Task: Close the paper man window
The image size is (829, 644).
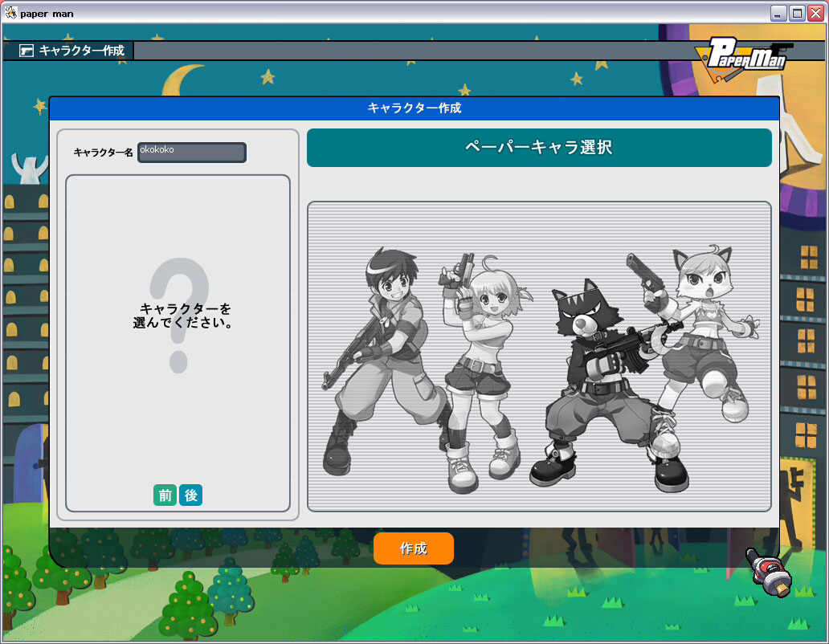Action: tap(815, 13)
